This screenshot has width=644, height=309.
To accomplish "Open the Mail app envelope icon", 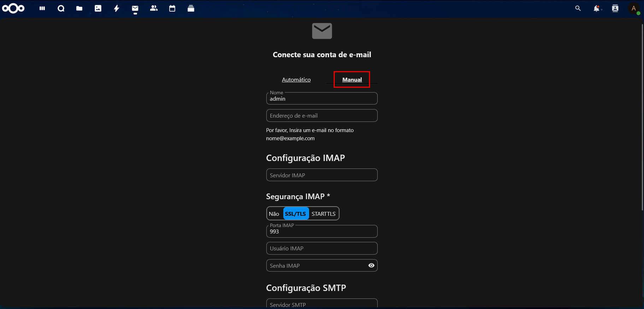I will pos(135,8).
